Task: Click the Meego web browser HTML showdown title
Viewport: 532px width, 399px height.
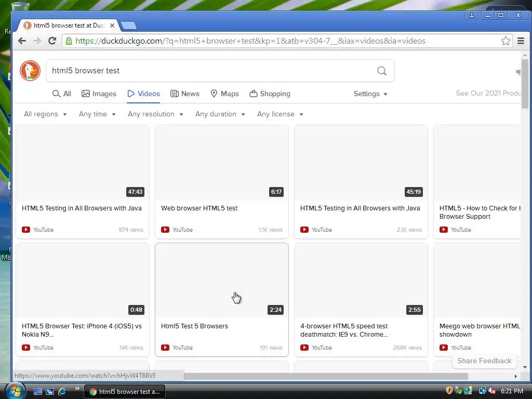Action: pyautogui.click(x=480, y=330)
